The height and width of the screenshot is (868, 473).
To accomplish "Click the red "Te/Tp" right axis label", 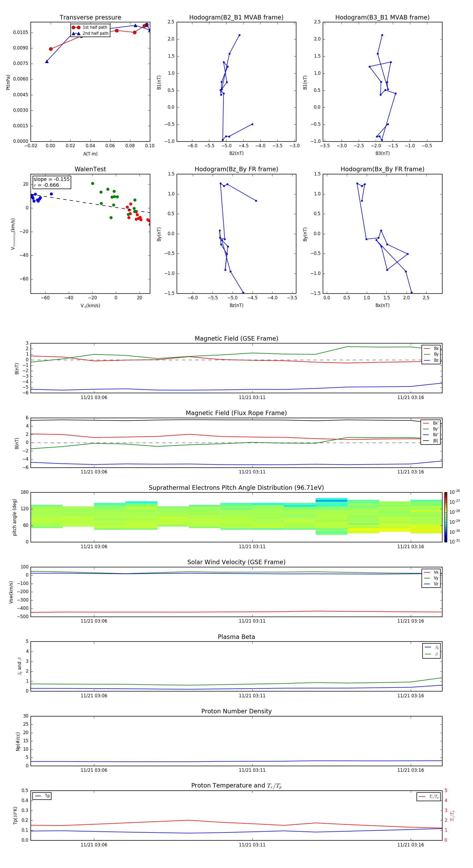I will pyautogui.click(x=453, y=816).
